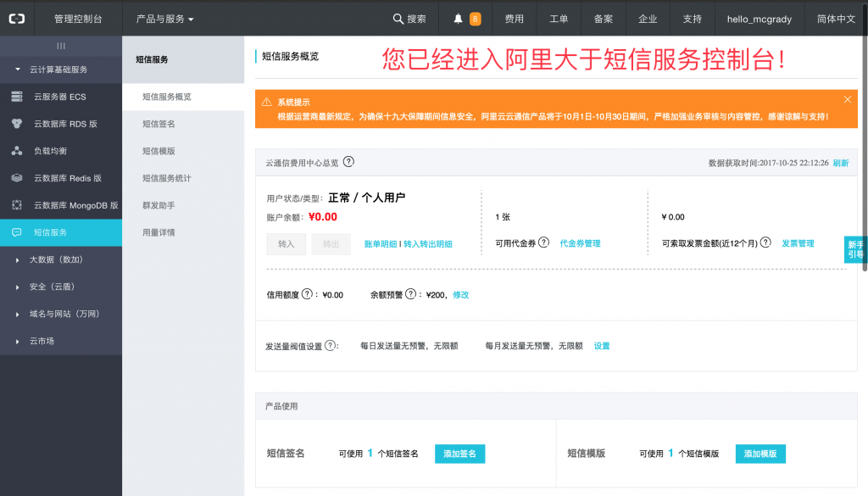868x496 pixels.
Task: Open the notification bell icon
Action: coord(459,19)
